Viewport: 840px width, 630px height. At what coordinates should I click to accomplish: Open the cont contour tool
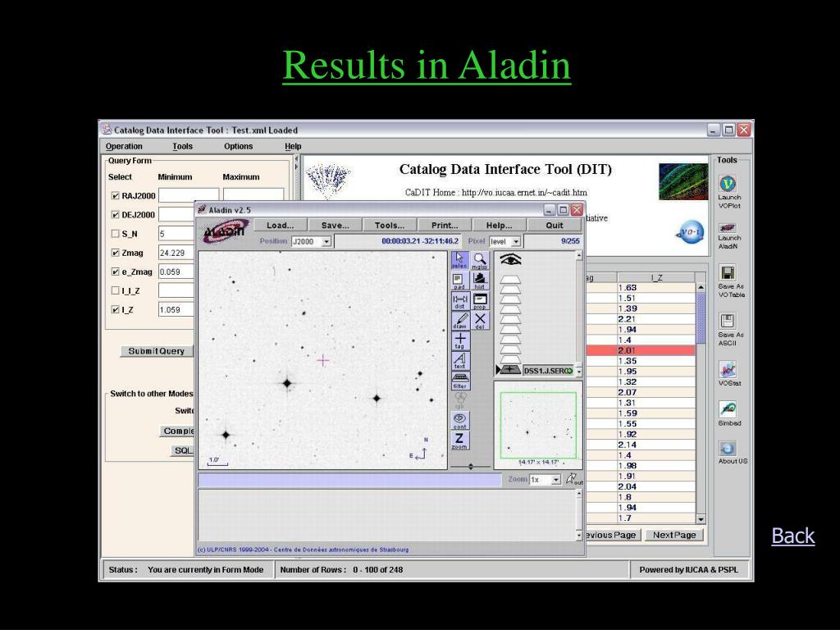(459, 421)
